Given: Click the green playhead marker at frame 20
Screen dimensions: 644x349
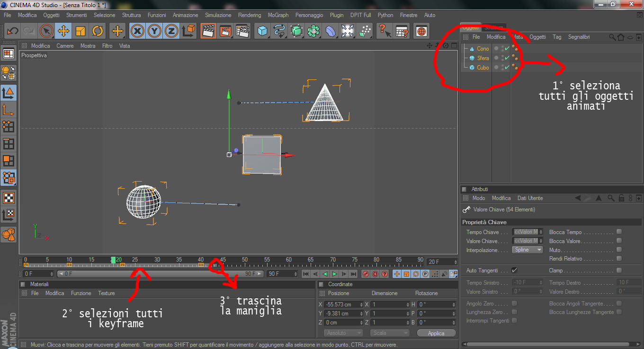Looking at the screenshot, I should pos(113,260).
